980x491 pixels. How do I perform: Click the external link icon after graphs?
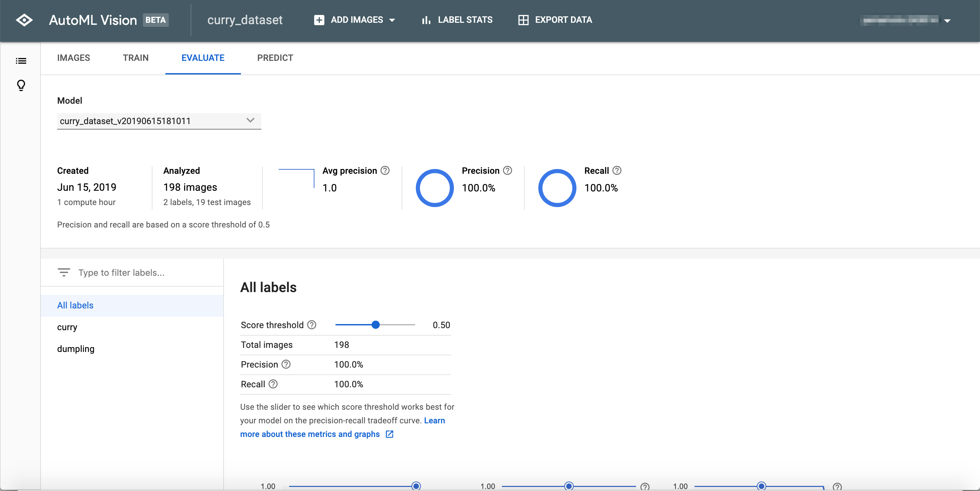click(x=390, y=434)
